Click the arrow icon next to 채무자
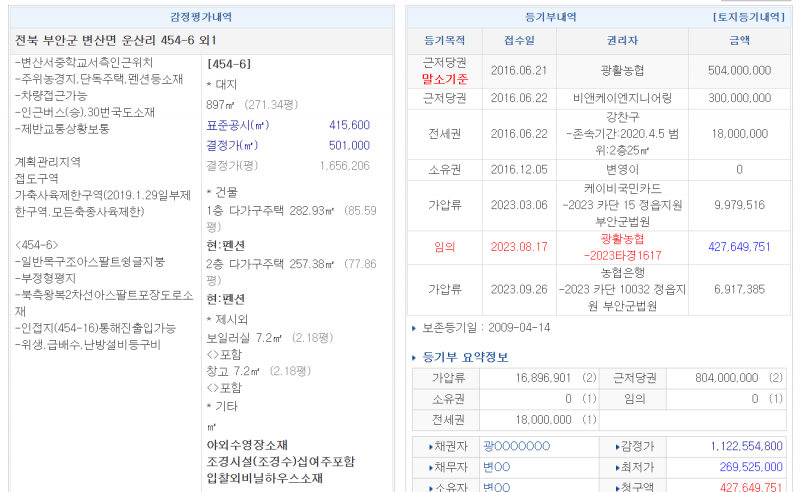This screenshot has height=492, width=800. click(x=431, y=467)
